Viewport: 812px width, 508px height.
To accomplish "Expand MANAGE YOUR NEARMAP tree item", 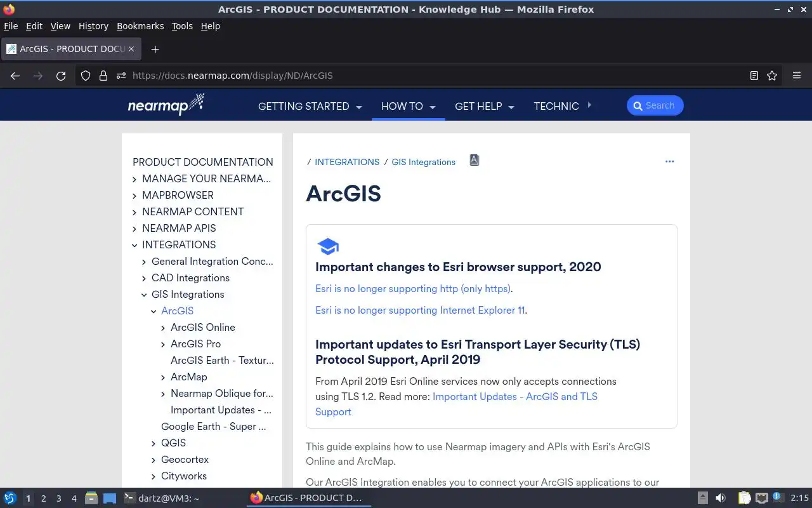I will (x=134, y=179).
